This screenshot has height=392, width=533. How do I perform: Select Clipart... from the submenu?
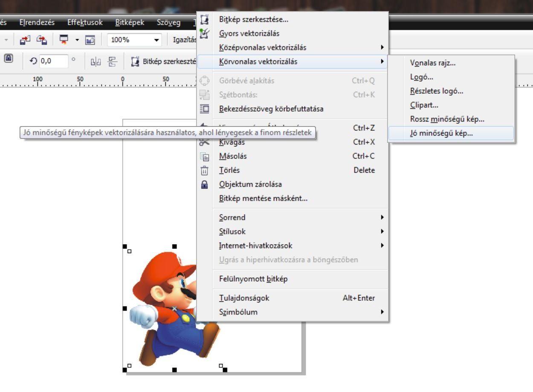click(451, 105)
